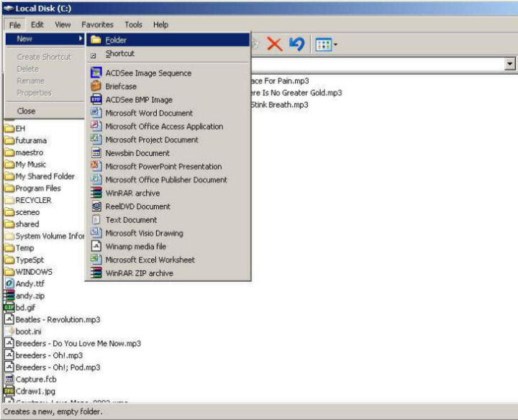This screenshot has height=420, width=518.
Task: Select the TypeSpt folder
Action: point(24,260)
